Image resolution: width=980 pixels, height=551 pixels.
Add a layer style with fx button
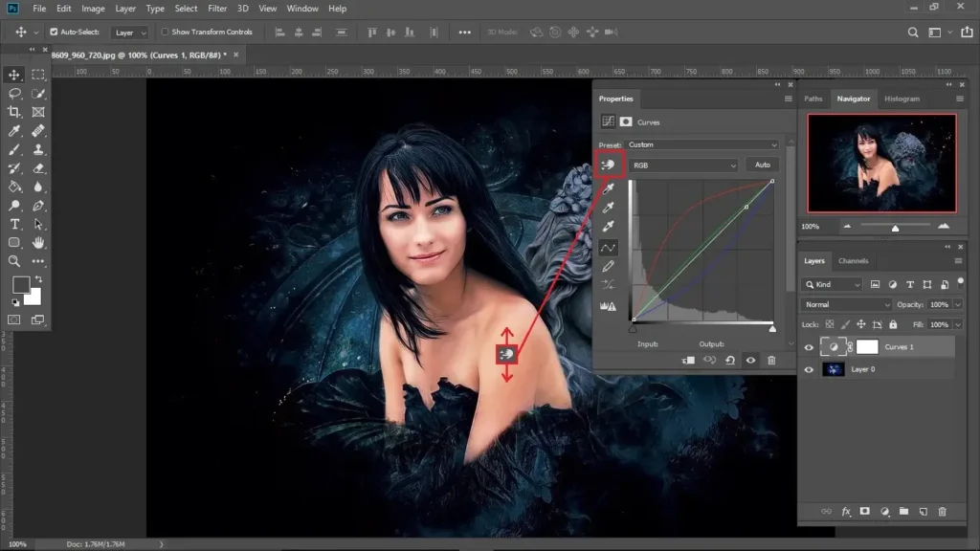click(846, 512)
